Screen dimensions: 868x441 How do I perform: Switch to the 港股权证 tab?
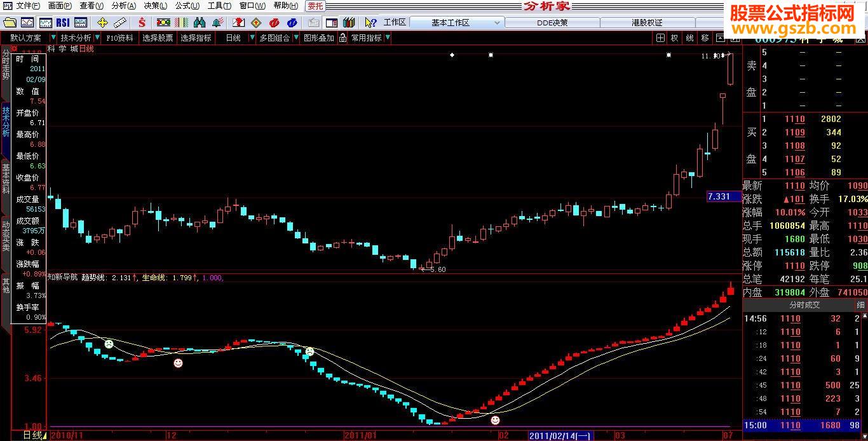[x=647, y=22]
